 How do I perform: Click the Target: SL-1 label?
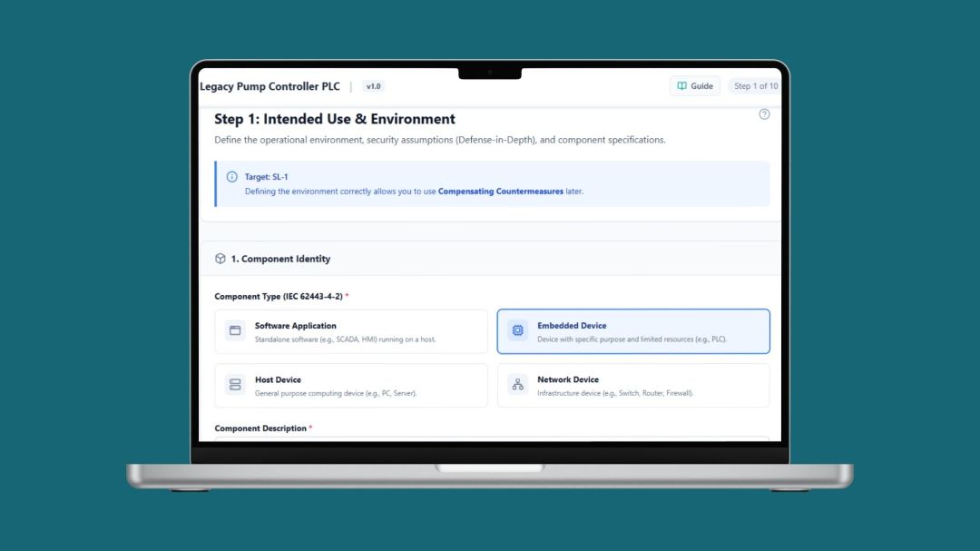[266, 177]
